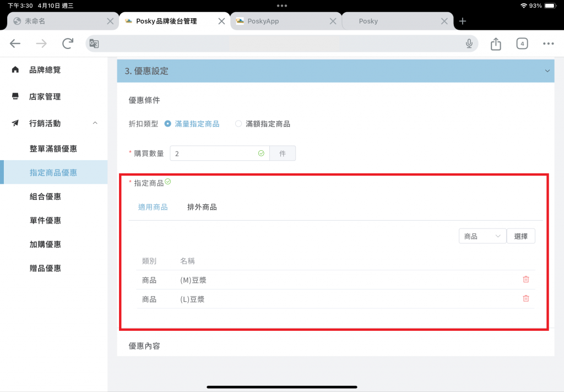Click the 店家管理 store icon
This screenshot has height=392, width=564.
(15, 96)
